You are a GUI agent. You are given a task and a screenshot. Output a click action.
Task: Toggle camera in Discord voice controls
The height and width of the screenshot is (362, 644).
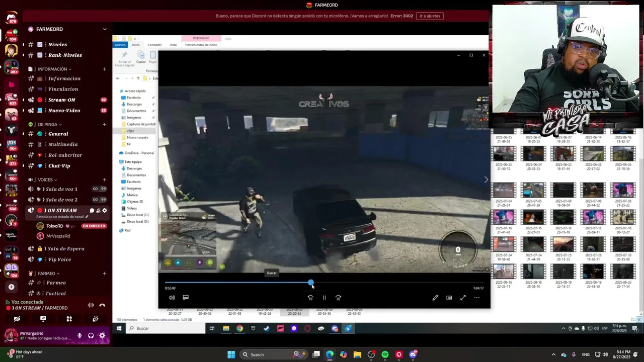click(17, 319)
